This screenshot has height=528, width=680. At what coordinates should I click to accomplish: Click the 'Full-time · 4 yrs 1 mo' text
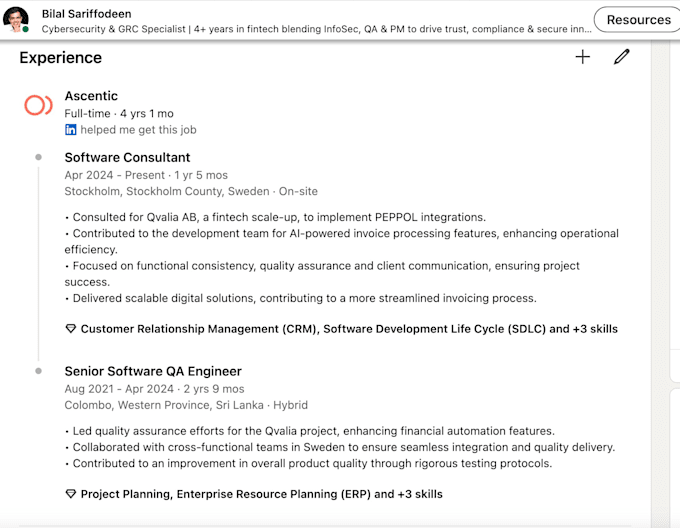pos(119,114)
